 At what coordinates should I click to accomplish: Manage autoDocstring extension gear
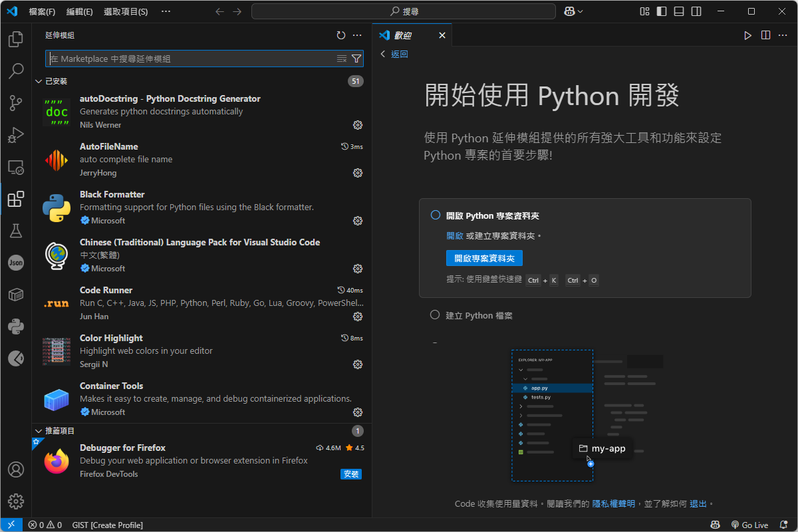[358, 125]
